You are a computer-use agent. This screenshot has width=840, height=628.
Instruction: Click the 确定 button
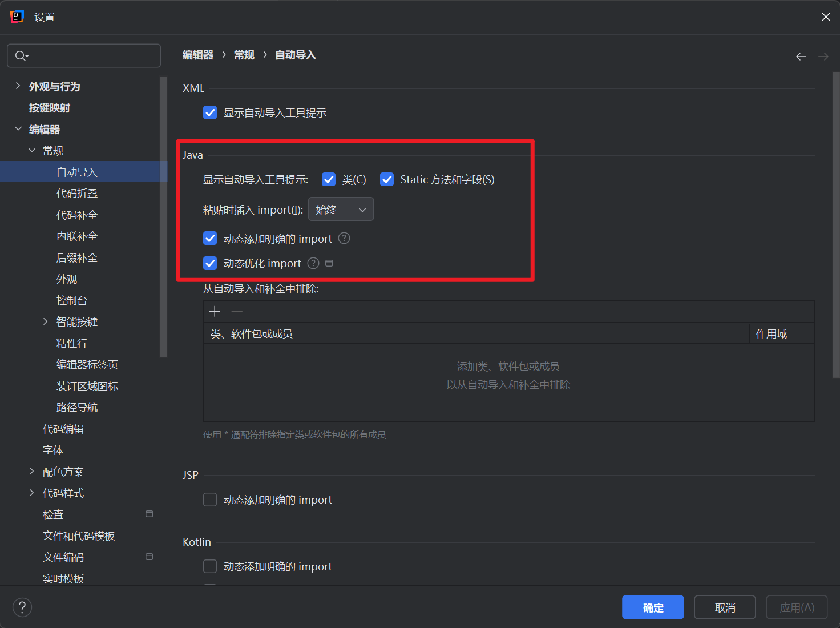[x=653, y=607]
